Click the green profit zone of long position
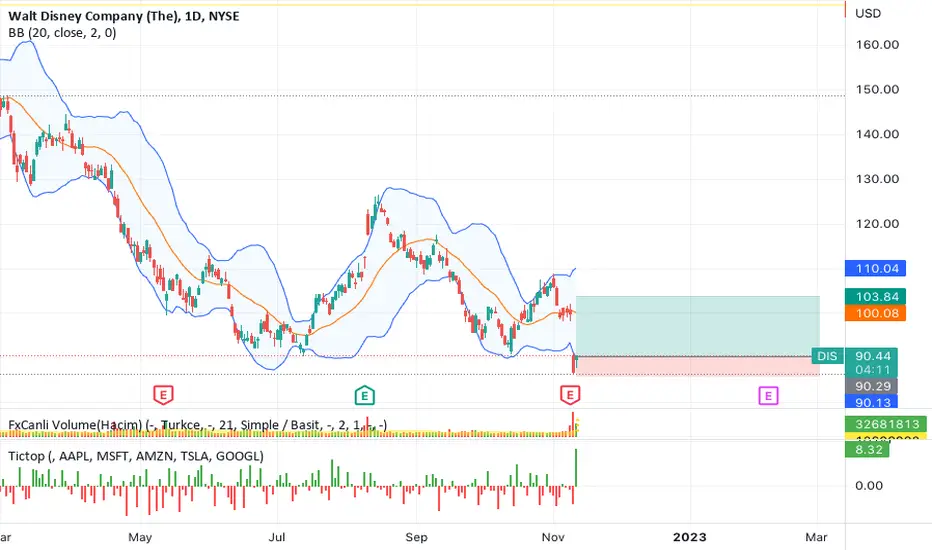 click(697, 326)
